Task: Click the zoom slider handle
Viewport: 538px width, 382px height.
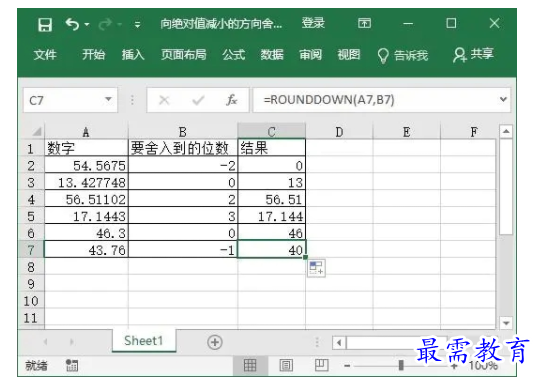Action: click(401, 365)
